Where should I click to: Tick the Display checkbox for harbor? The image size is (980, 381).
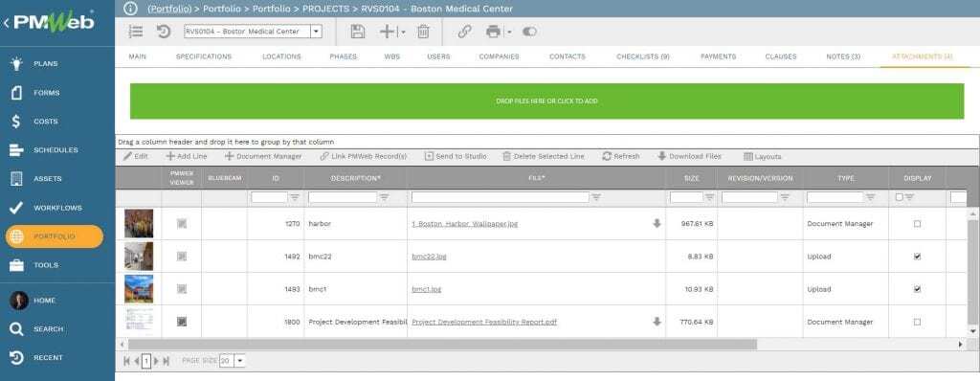click(917, 223)
